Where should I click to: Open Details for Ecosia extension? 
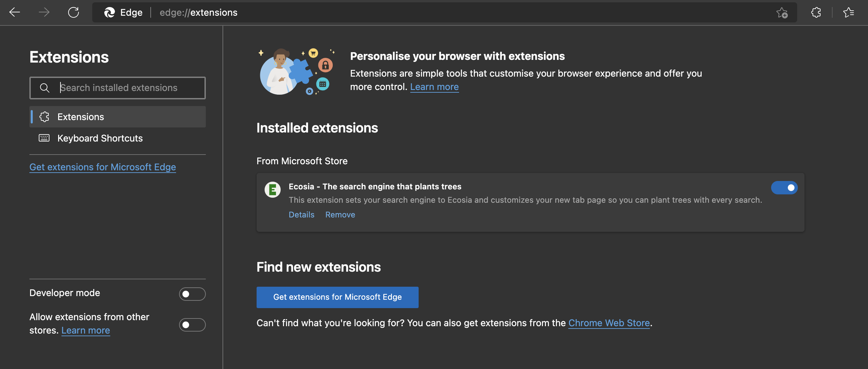(x=301, y=214)
